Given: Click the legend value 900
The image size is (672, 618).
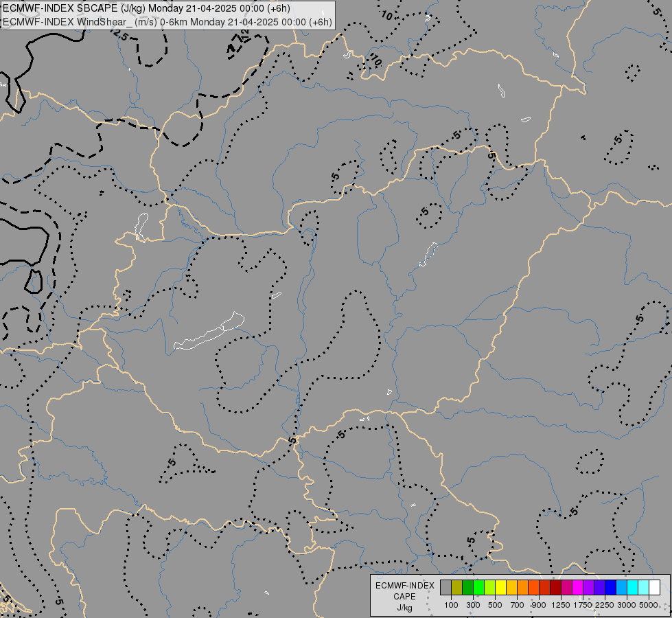Looking at the screenshot, I should (x=539, y=605).
